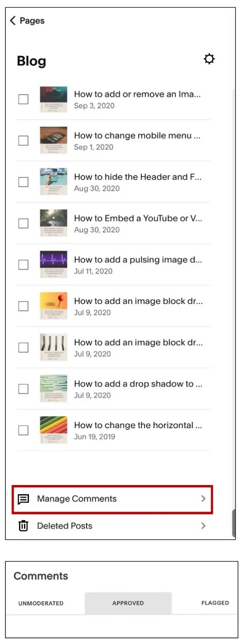Check the box for Sep 3, 2020 post
The image size is (243, 644).
(x=23, y=99)
